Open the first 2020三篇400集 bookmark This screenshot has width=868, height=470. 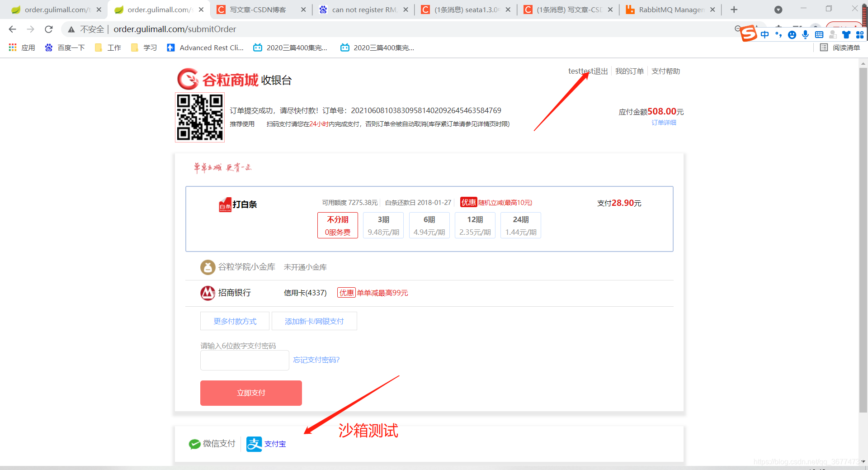tap(290, 47)
